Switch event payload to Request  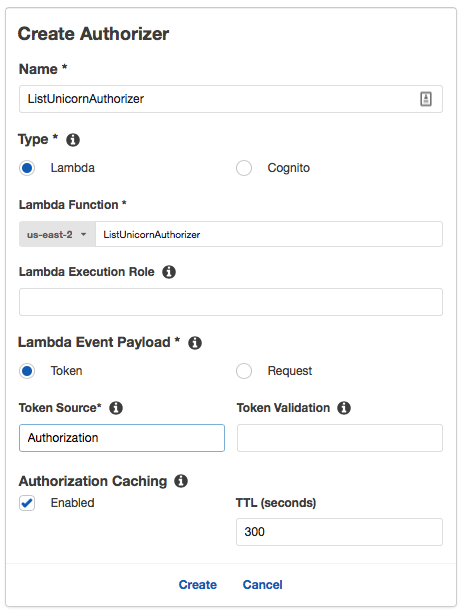244,371
